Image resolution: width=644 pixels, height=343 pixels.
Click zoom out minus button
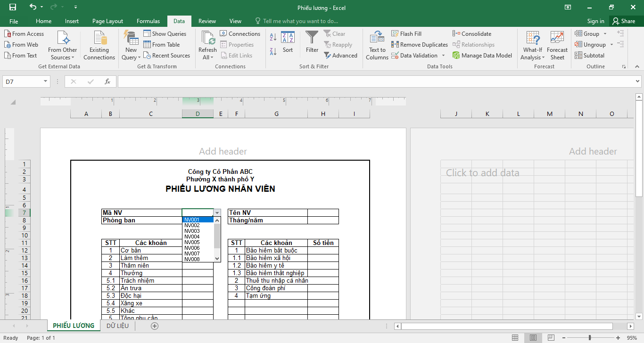(x=563, y=338)
